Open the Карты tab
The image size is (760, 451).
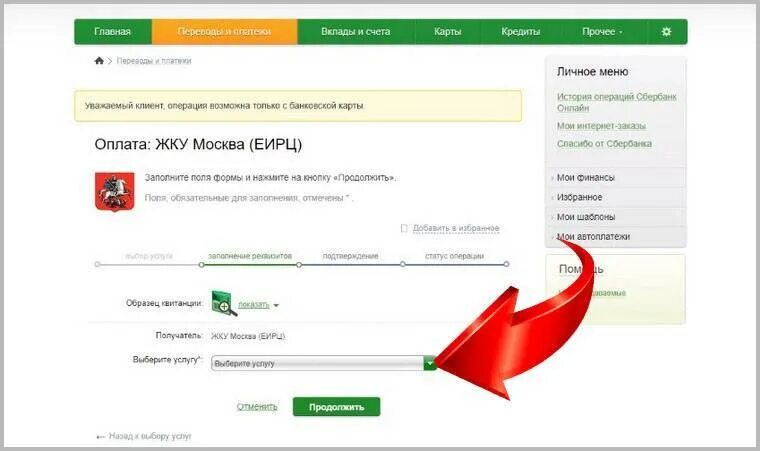(447, 32)
